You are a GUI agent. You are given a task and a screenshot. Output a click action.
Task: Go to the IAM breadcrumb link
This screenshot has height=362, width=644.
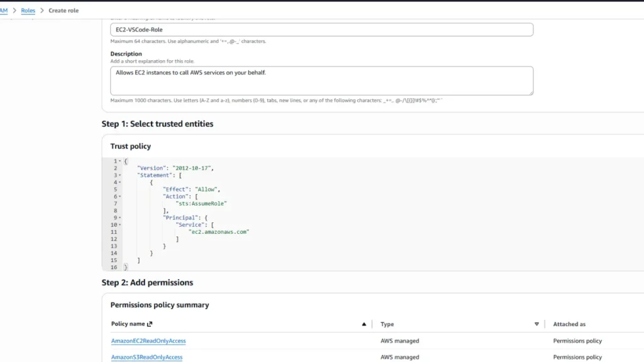pyautogui.click(x=4, y=11)
